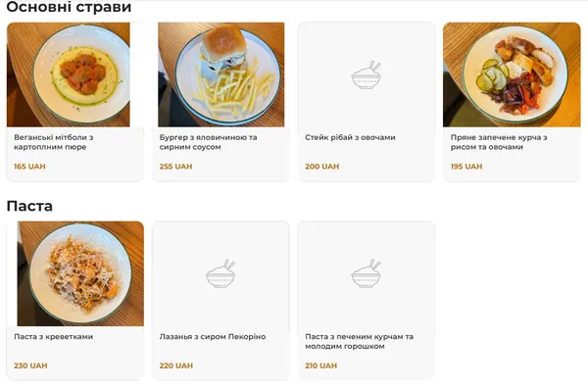Select the Паста з креветками title
The height and width of the screenshot is (389, 588).
53,336
